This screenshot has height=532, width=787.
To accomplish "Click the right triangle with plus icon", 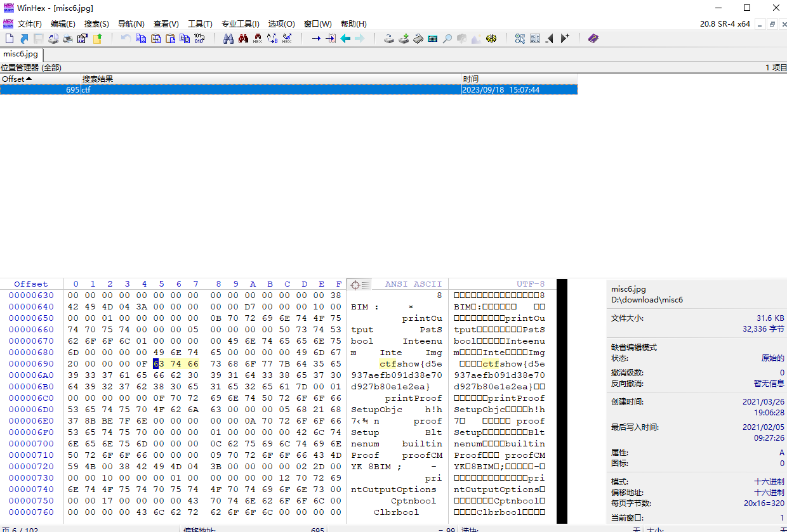I will (x=564, y=39).
